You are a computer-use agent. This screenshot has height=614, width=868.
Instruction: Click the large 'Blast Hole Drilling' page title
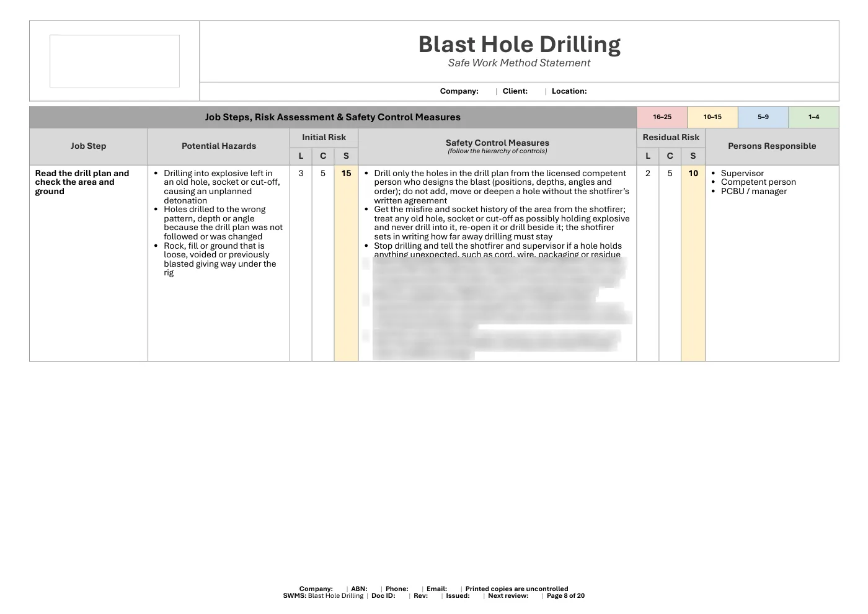(520, 44)
